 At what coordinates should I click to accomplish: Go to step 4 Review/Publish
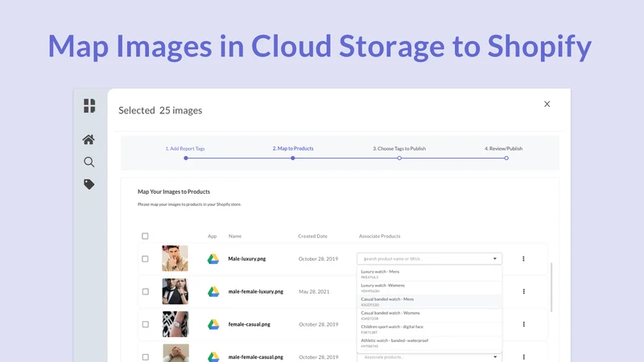click(x=504, y=149)
